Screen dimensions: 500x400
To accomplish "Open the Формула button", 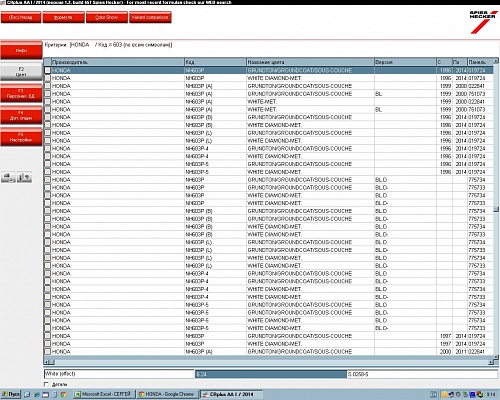I will tap(63, 17).
